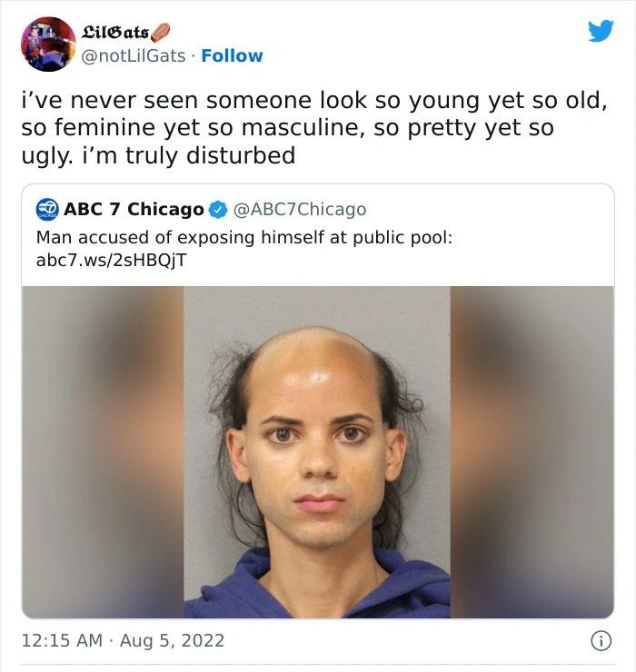Click the blurred right side of image
This screenshot has width=636, height=672.
(532, 452)
